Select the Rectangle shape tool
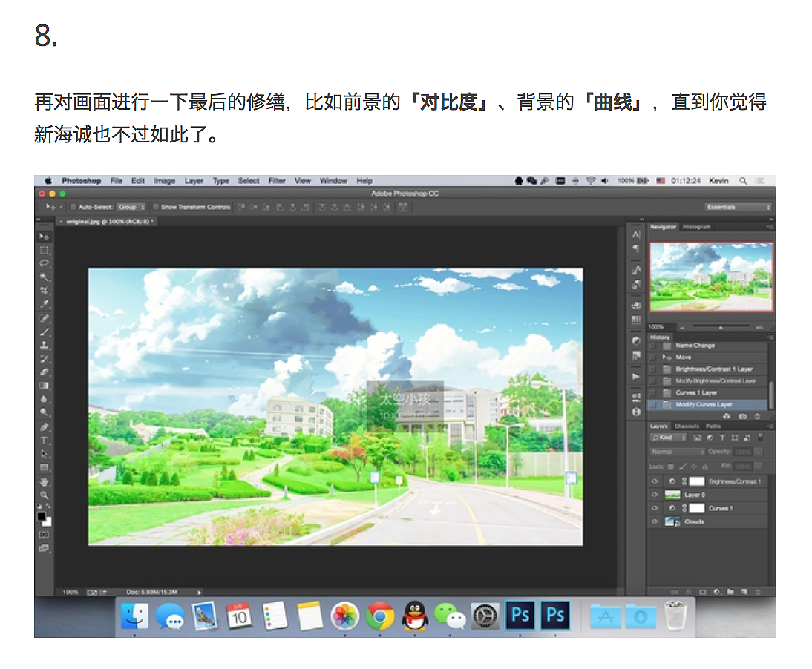The image size is (812, 669). (x=44, y=468)
